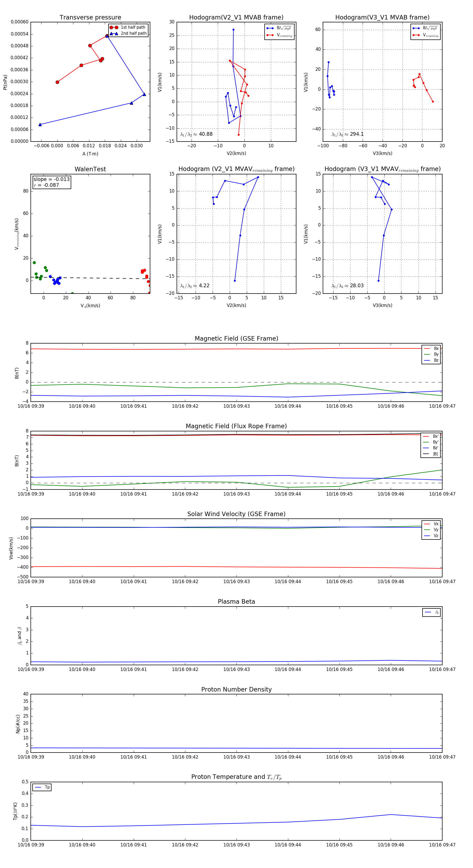Image resolution: width=473 pixels, height=868 pixels.
Task: Click the 'Hodogram(V2_V1 MVAB frame)' title
Action: click(236, 18)
